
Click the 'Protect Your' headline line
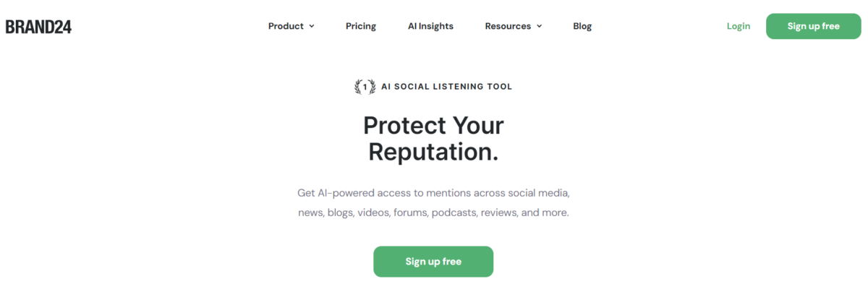click(433, 126)
